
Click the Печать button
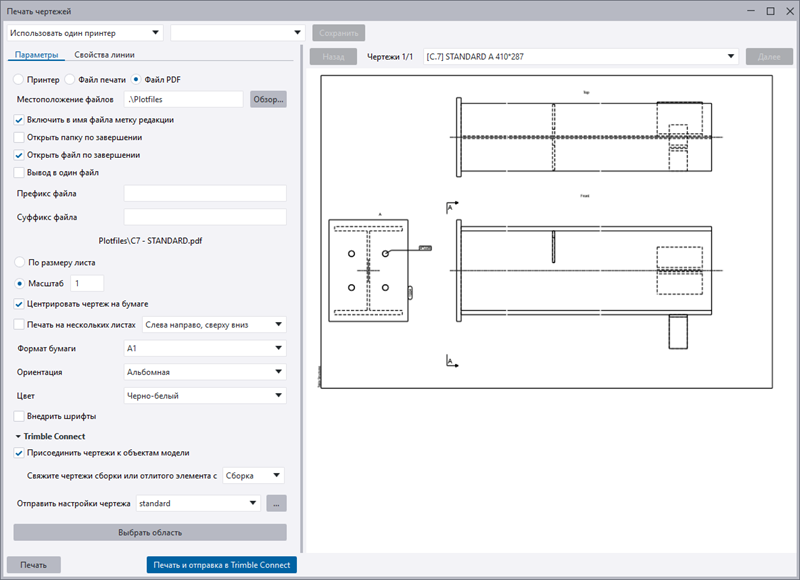34,565
